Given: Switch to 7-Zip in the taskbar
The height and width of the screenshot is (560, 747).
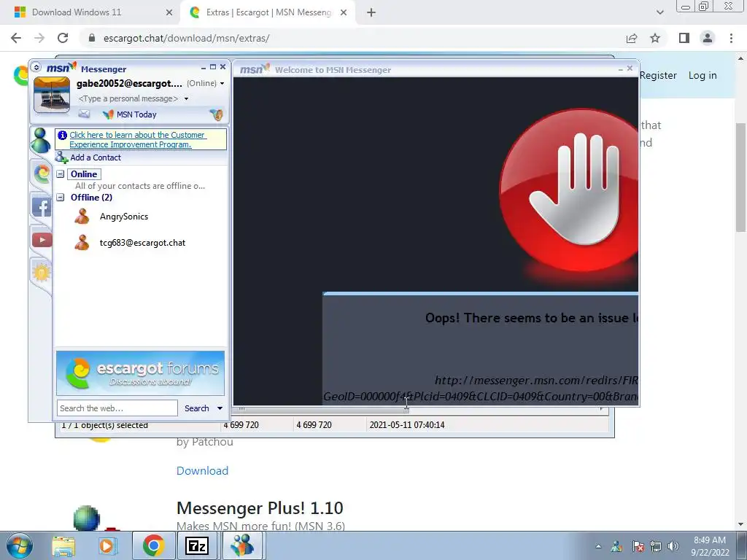Looking at the screenshot, I should click(x=197, y=545).
